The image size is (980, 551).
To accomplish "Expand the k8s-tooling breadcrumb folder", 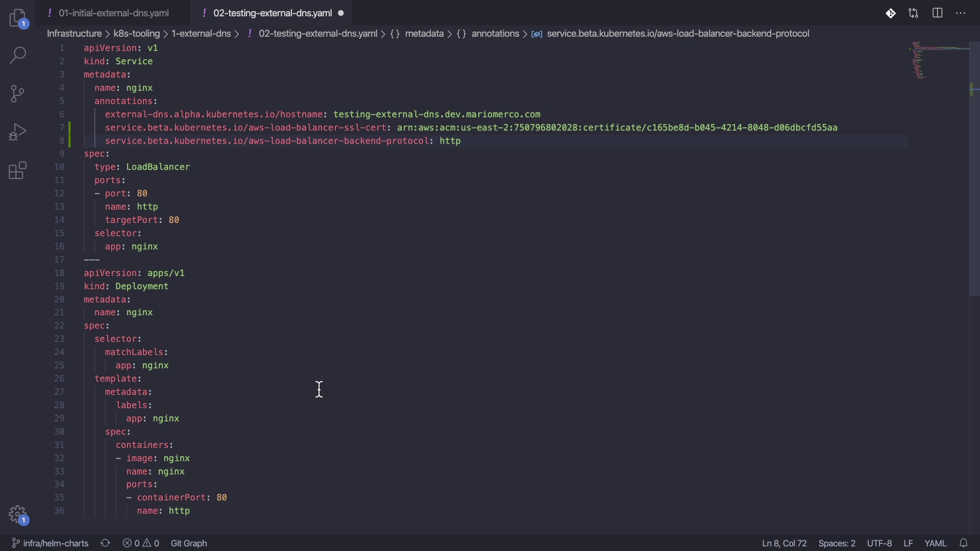I will (x=137, y=34).
